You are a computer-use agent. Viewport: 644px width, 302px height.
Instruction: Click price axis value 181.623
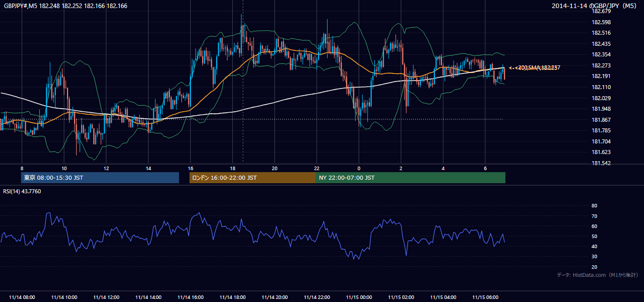tap(601, 152)
